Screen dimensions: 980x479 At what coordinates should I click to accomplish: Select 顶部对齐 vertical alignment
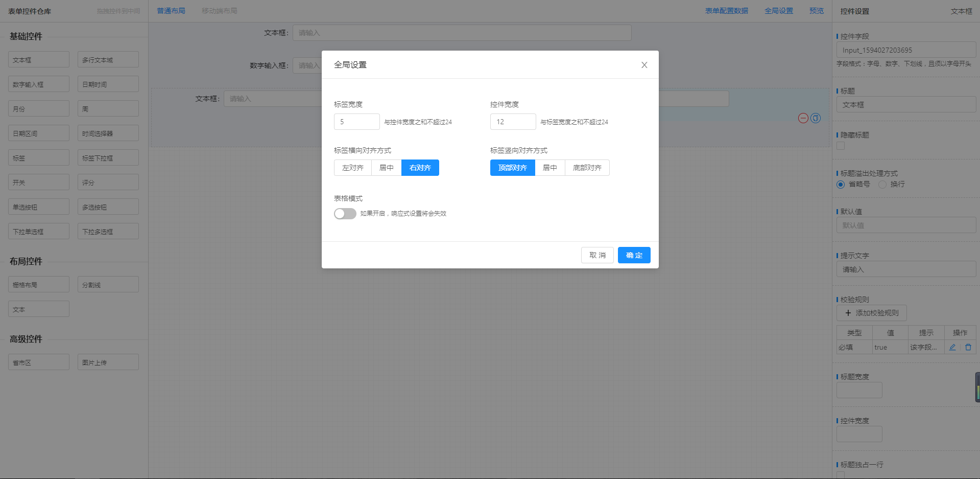pos(513,168)
